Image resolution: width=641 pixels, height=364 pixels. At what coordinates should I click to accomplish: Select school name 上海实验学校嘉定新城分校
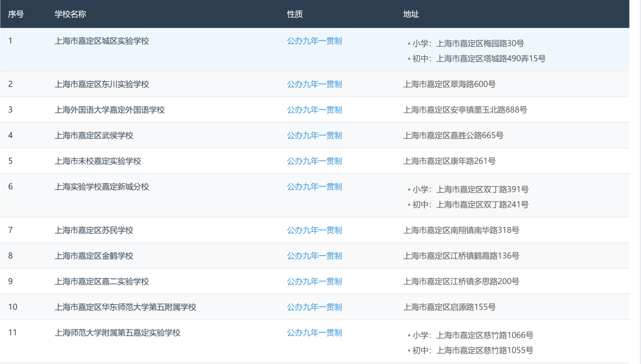102,187
